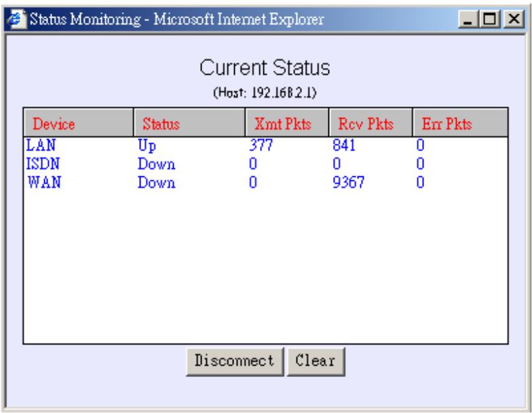Click the Rcv Pkts column header
Viewport: 532px width, 413px height.
coord(370,122)
